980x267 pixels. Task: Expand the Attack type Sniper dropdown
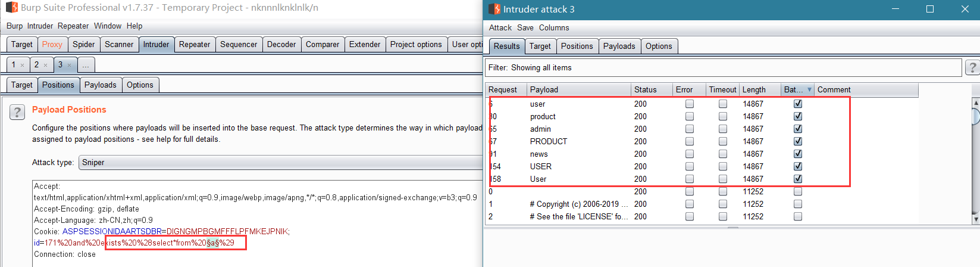(281, 162)
